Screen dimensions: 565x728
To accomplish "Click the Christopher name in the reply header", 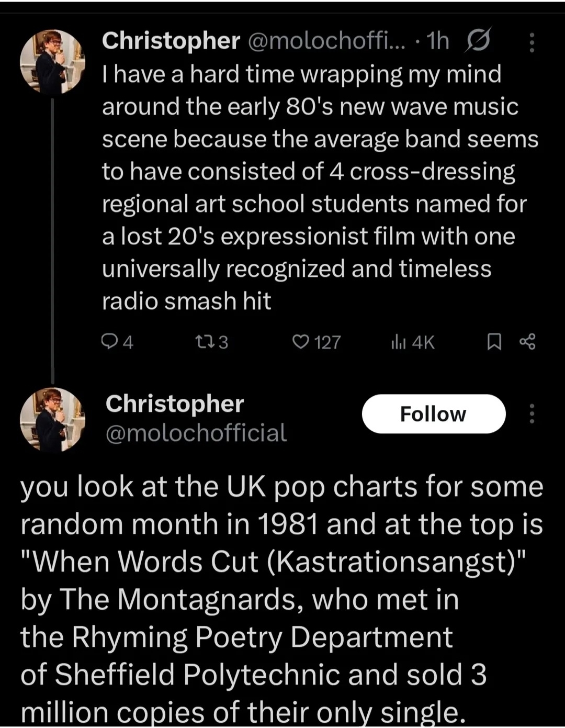I will click(x=175, y=404).
